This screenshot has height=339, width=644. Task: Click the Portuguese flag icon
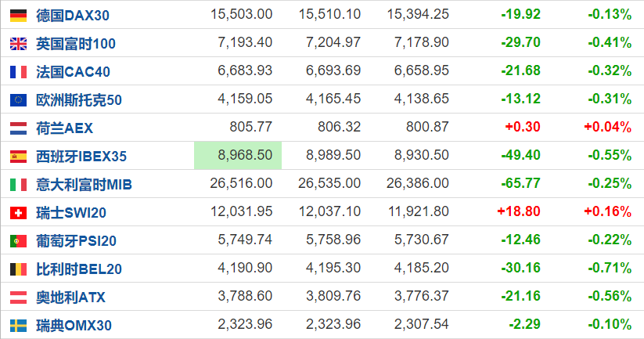click(19, 241)
